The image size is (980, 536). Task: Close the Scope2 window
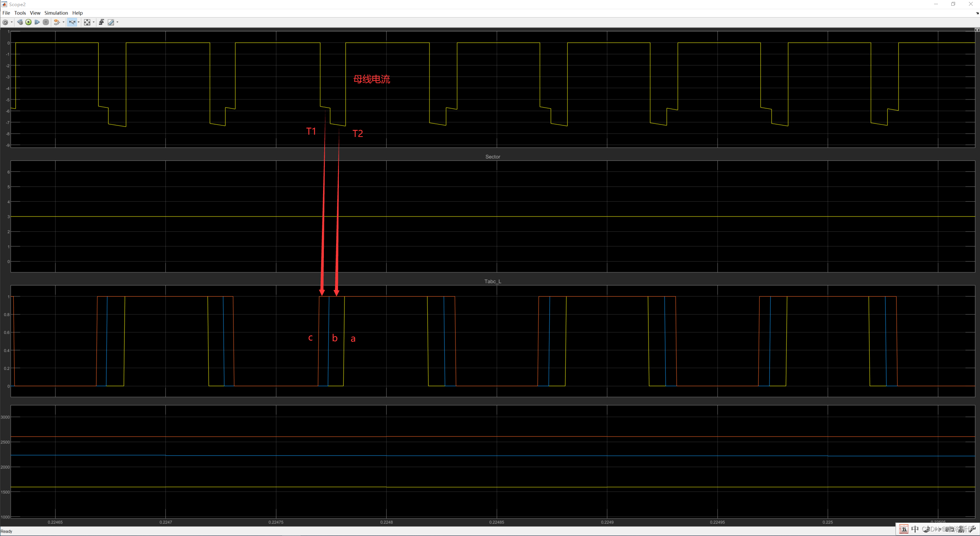971,4
